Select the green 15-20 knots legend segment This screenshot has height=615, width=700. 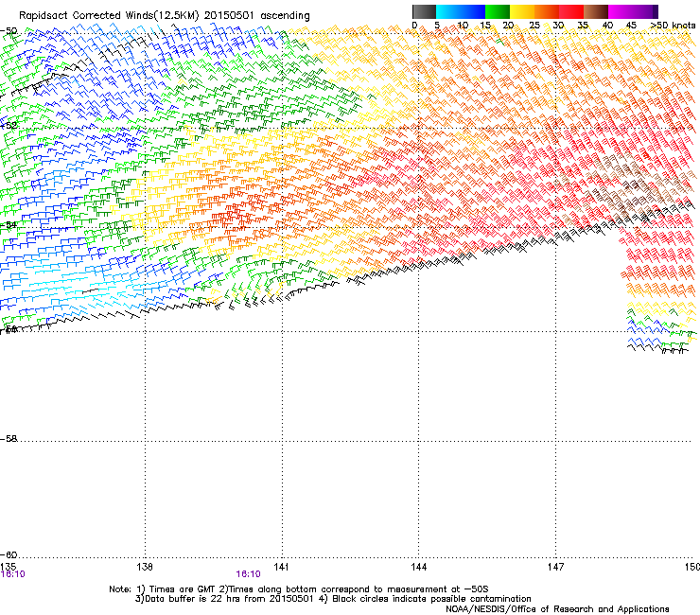[498, 11]
